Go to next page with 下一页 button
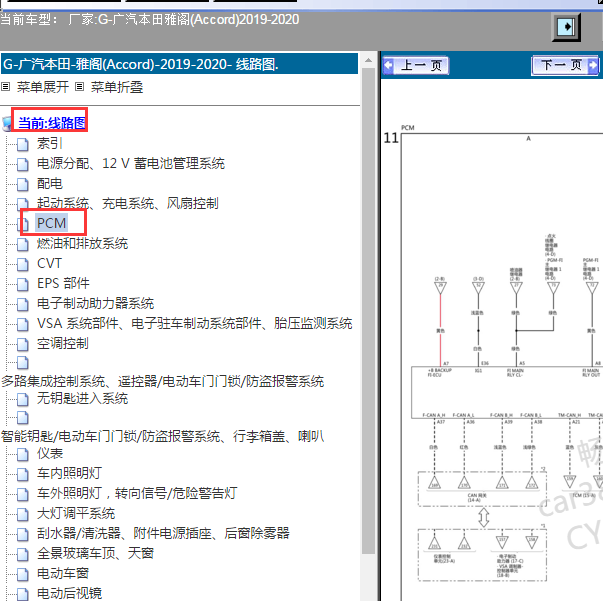Screen dimensions: 603x601 click(565, 65)
